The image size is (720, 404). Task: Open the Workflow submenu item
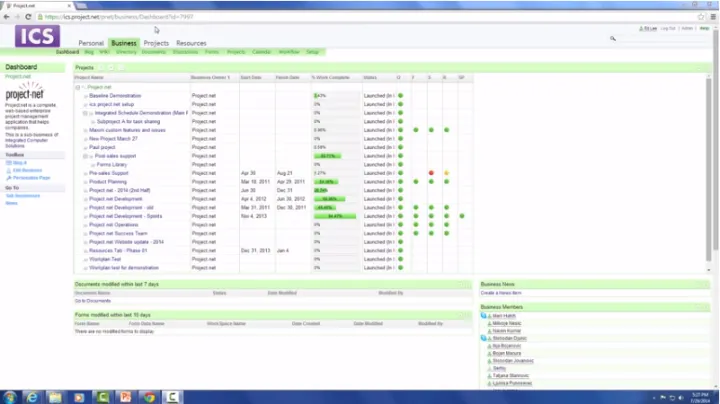click(x=289, y=52)
